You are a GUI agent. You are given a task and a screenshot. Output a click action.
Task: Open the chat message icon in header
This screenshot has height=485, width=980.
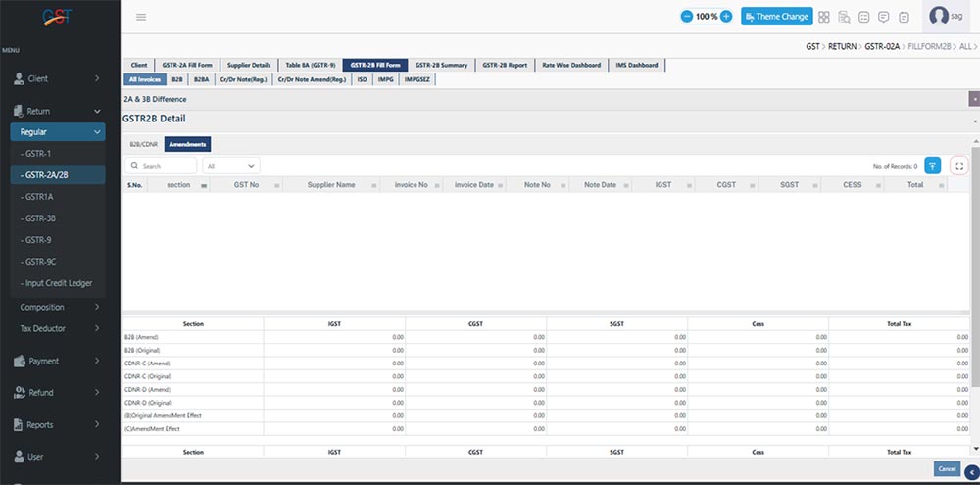point(884,17)
